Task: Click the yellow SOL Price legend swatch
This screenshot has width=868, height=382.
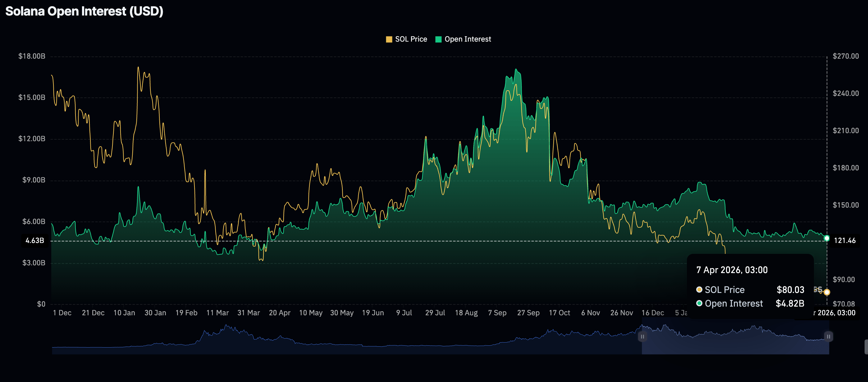Action: pyautogui.click(x=389, y=39)
